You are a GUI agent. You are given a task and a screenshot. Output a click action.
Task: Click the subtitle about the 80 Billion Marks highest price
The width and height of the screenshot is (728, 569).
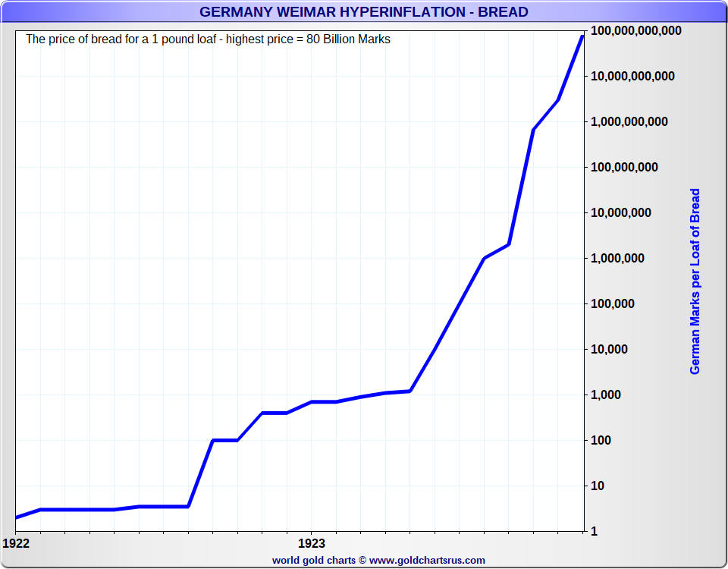click(x=208, y=39)
